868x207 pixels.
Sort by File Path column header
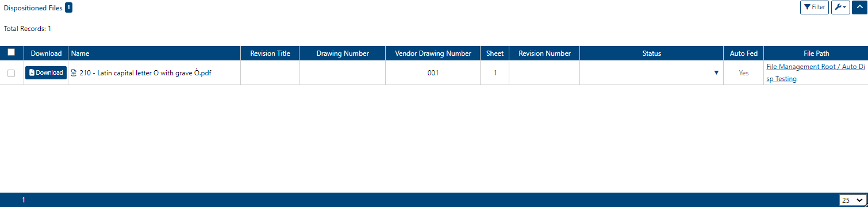click(x=816, y=53)
